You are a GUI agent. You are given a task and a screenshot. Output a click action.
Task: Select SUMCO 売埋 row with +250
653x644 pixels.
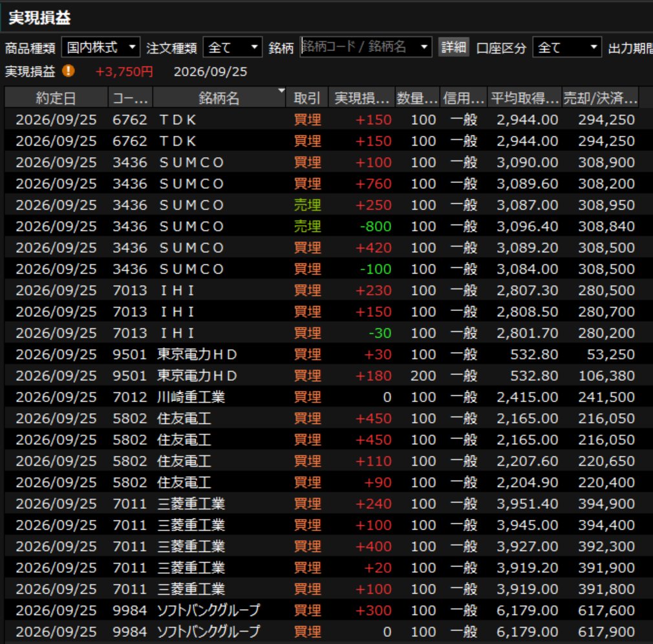click(321, 204)
